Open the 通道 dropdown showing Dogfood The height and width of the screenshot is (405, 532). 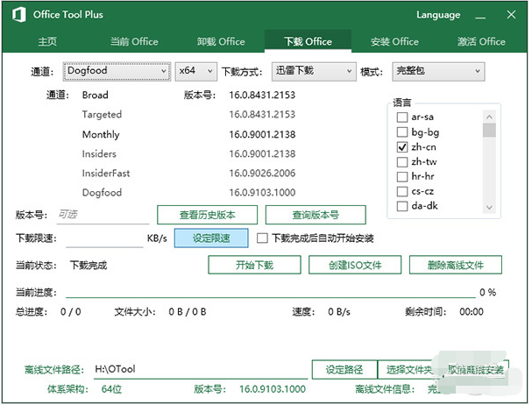point(117,71)
